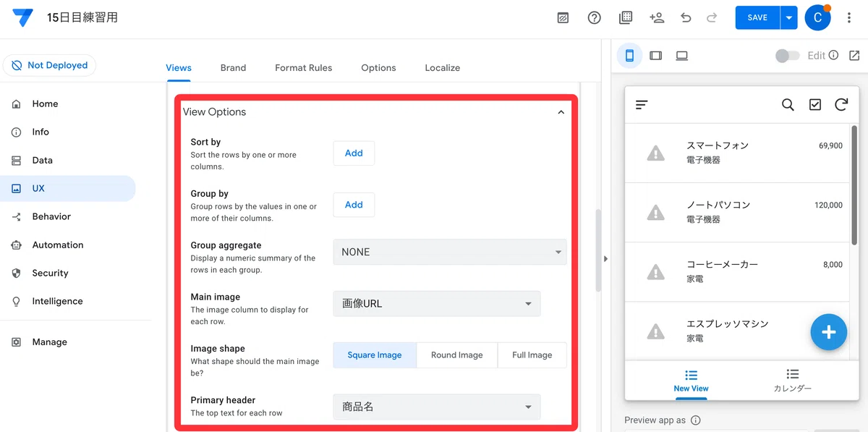This screenshot has height=432, width=868.
Task: Click the checkbox select icon in preview
Action: tap(815, 105)
